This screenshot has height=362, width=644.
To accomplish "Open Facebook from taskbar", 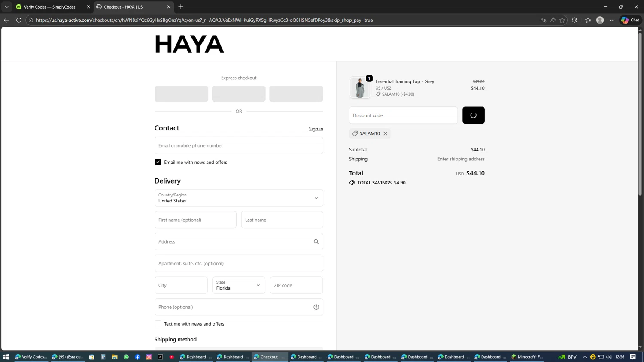I will coord(137,356).
